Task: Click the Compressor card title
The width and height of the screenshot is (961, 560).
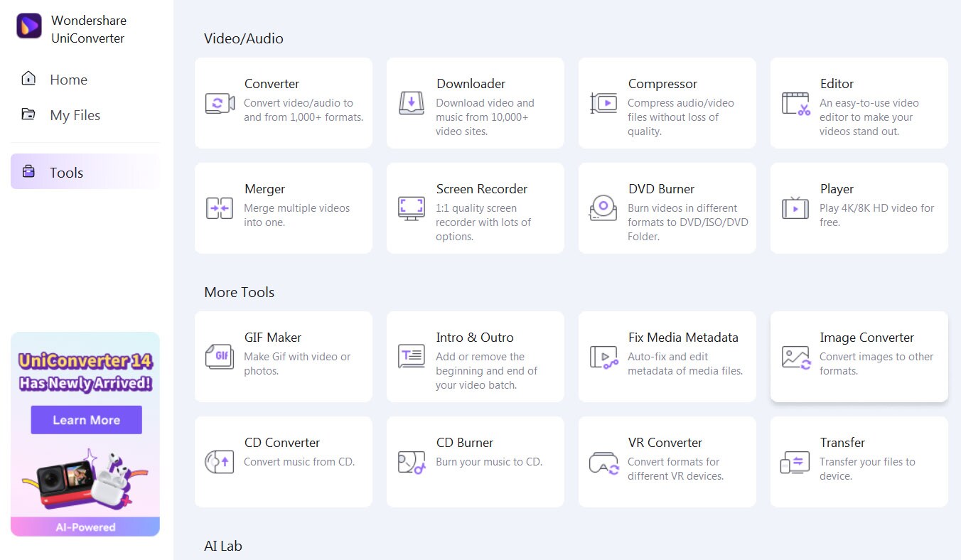Action: [x=662, y=84]
